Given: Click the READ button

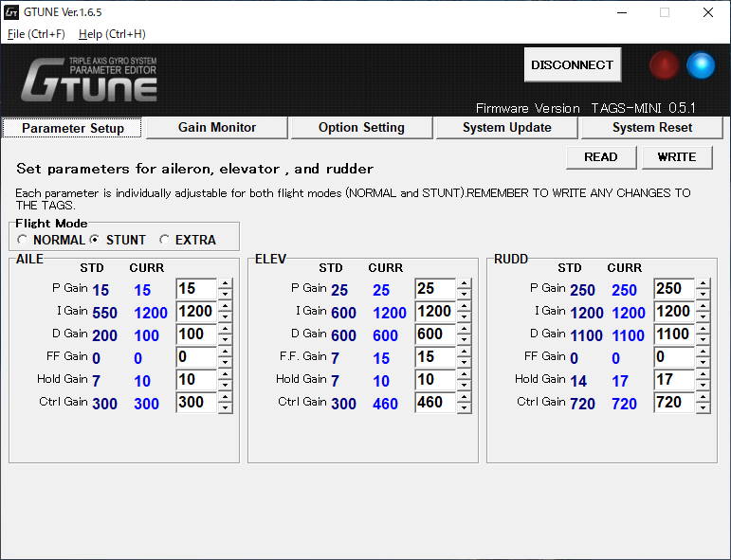Looking at the screenshot, I should click(600, 157).
